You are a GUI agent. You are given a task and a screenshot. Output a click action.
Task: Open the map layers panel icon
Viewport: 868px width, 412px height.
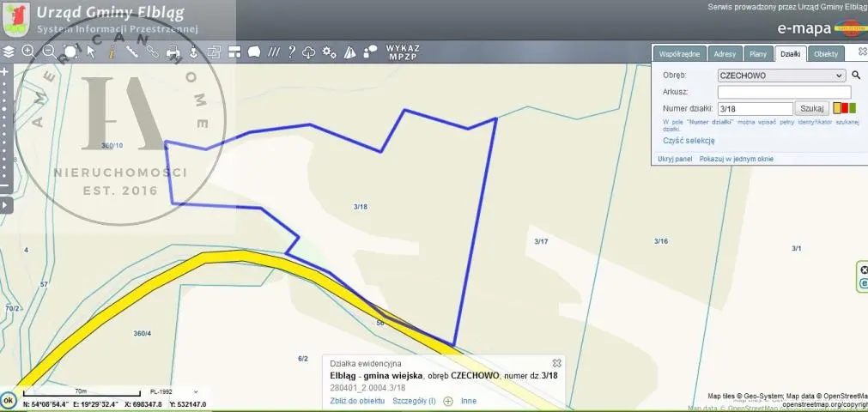click(x=9, y=51)
